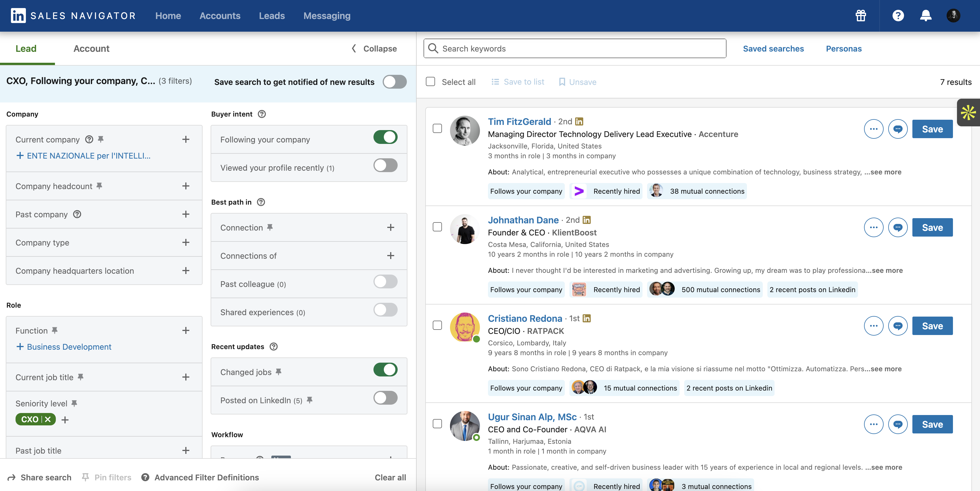Select Johnathan Dane's checkbox
This screenshot has width=980, height=491.
coord(438,227)
